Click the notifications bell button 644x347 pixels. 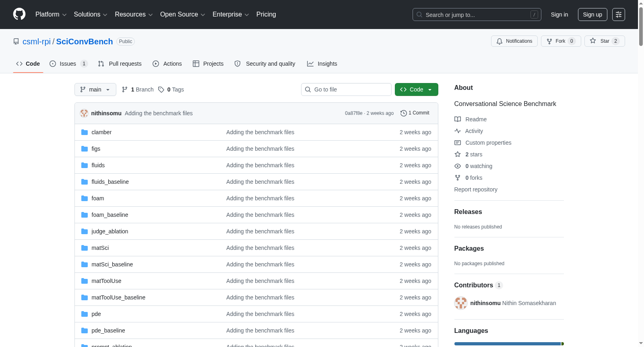(x=514, y=41)
